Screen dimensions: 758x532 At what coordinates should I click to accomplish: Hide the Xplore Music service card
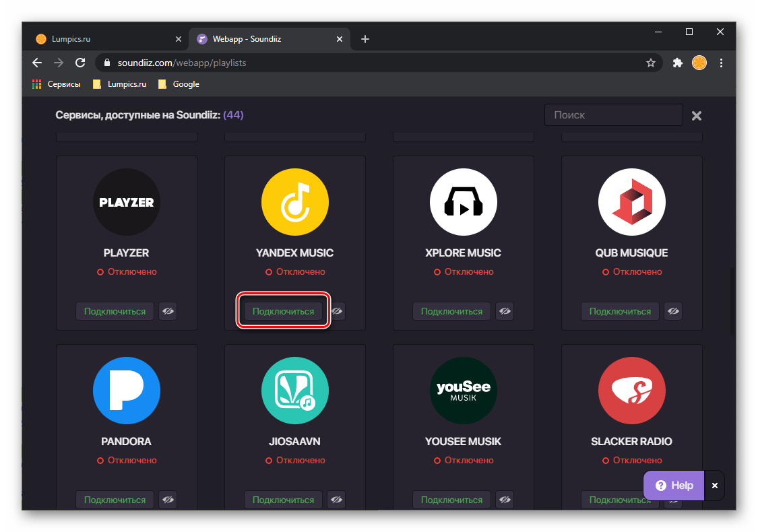click(505, 311)
